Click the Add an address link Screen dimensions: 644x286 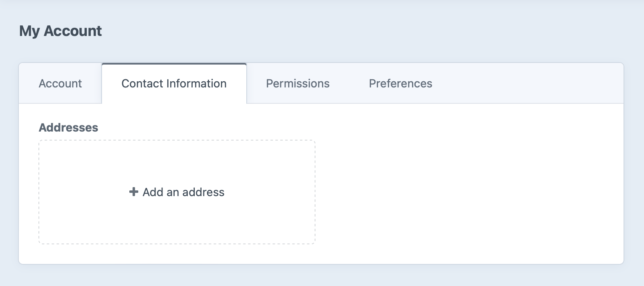tap(183, 192)
